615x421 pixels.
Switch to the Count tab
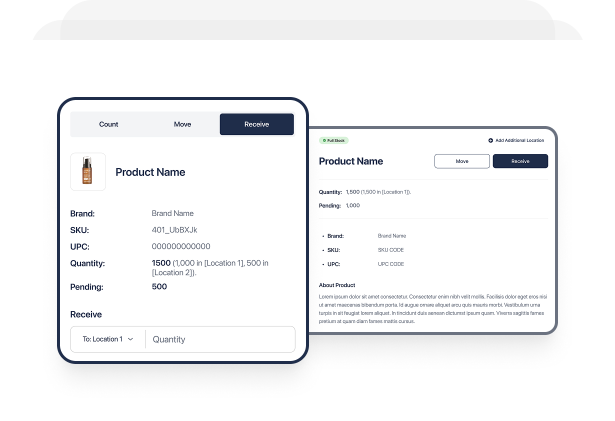click(x=108, y=124)
